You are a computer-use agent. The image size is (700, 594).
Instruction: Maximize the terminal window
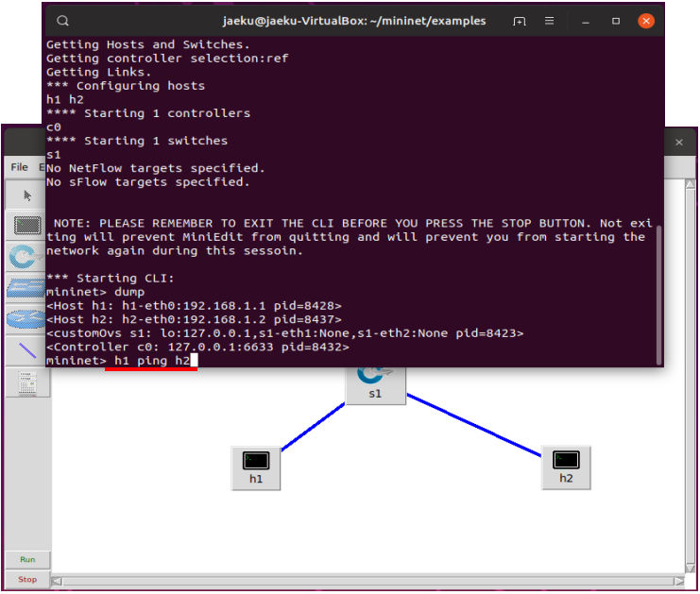pos(616,21)
